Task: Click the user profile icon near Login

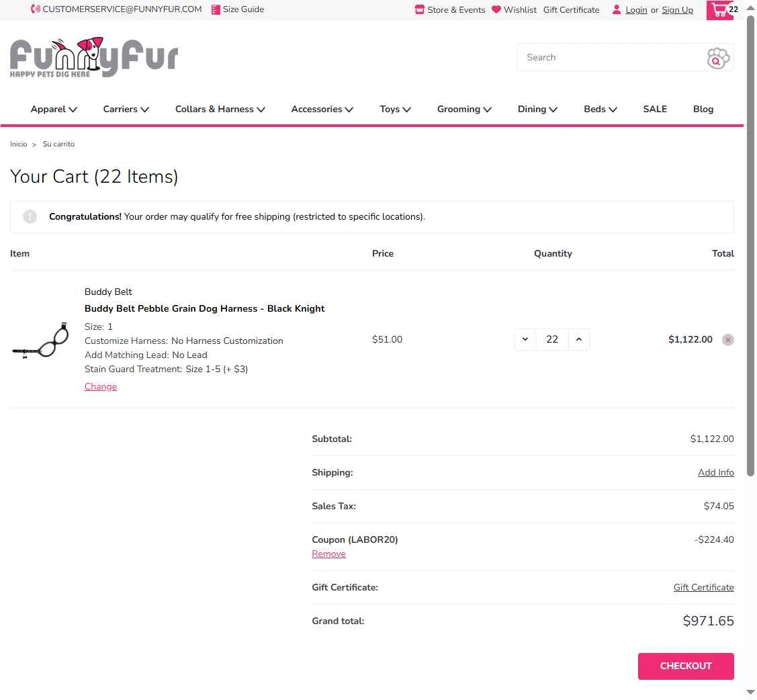Action: 617,9
